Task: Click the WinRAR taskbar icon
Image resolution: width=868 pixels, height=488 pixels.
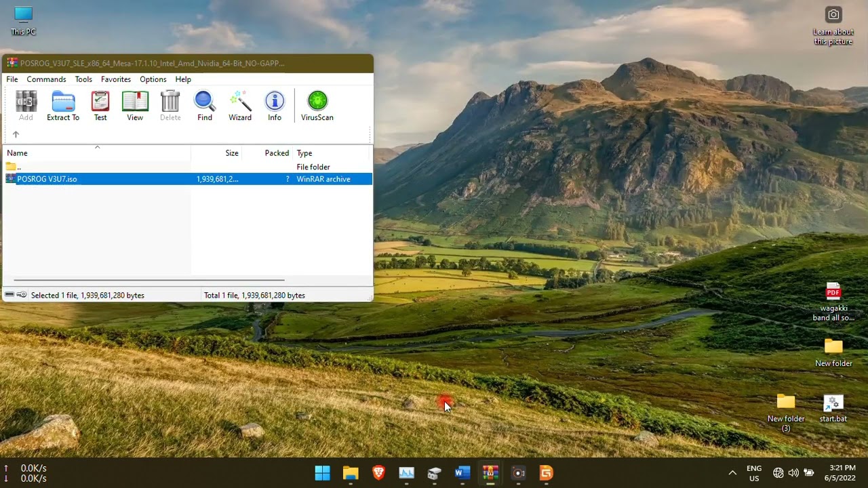Action: click(x=490, y=473)
